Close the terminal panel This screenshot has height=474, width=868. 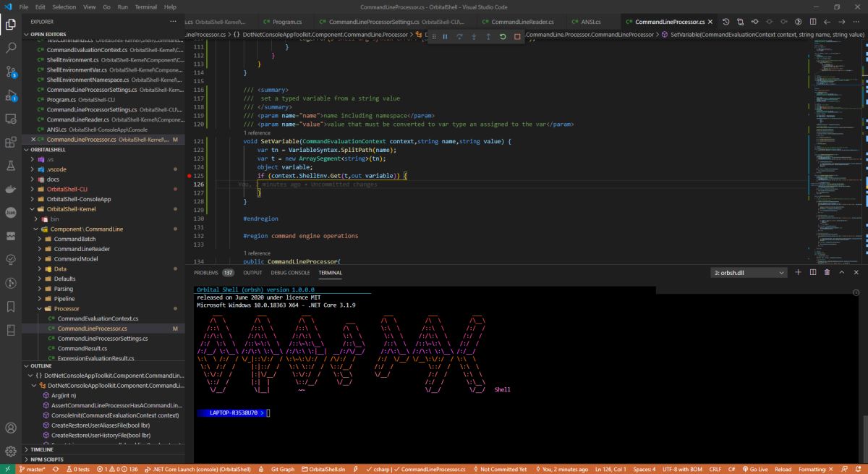pos(856,272)
